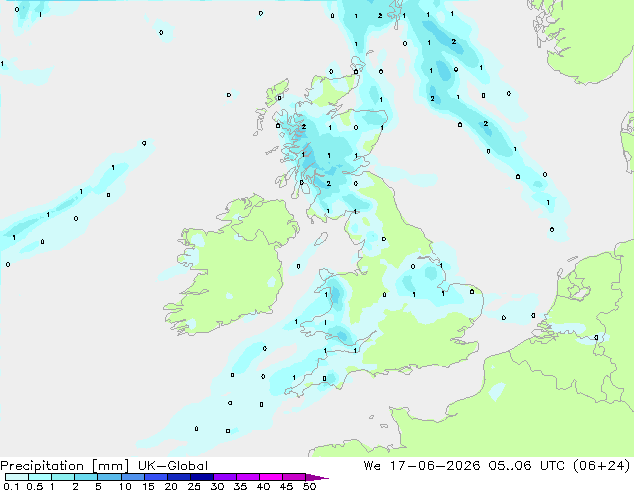Click the above-50 arrow at legend end
This screenshot has height=490, width=634.
point(317,477)
